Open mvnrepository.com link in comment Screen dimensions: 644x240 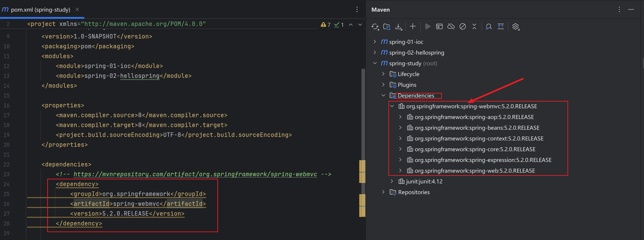click(195, 174)
